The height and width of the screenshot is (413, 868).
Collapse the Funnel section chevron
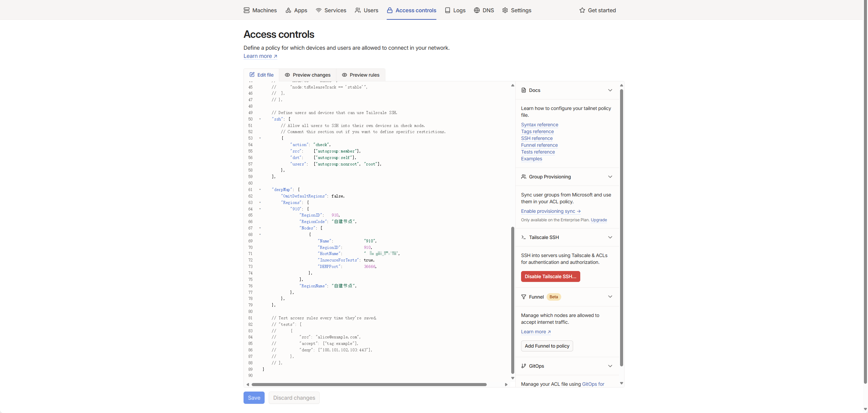610,297
